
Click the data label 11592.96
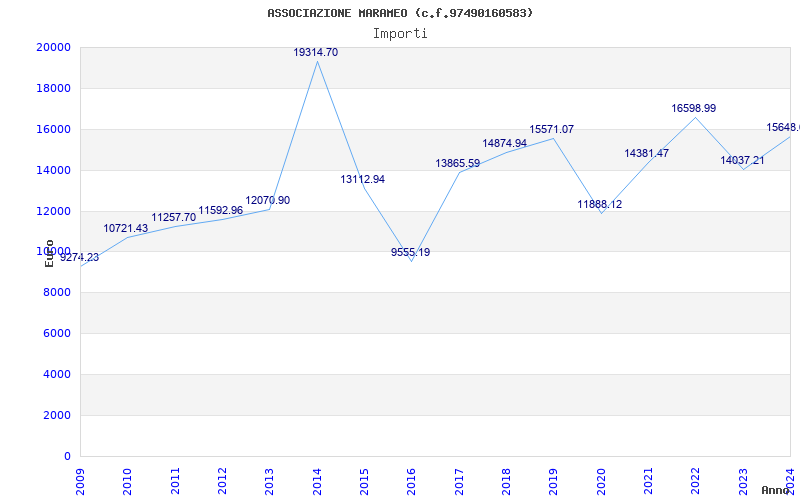220,211
